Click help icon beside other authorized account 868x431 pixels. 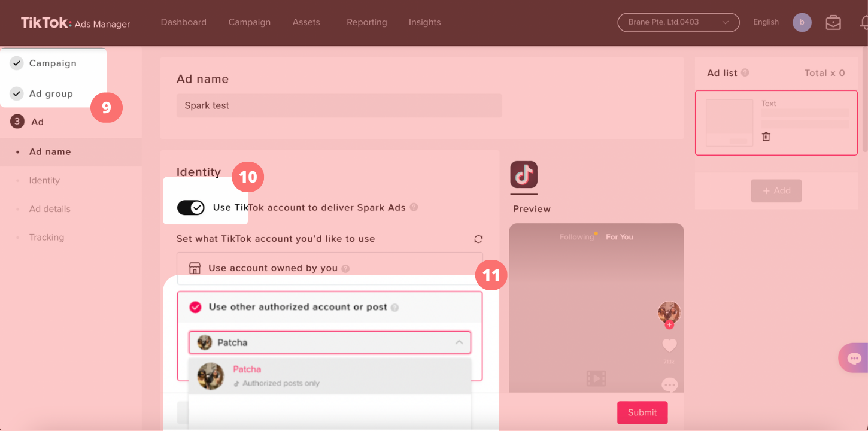[394, 308]
